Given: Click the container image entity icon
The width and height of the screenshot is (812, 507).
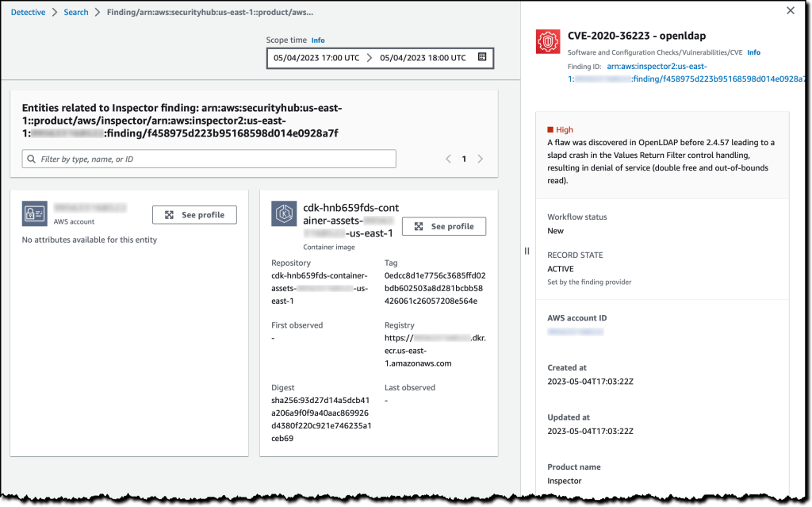Looking at the screenshot, I should [284, 213].
